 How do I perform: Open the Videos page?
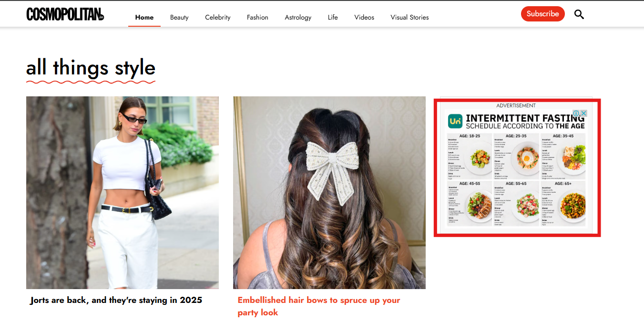click(x=364, y=17)
